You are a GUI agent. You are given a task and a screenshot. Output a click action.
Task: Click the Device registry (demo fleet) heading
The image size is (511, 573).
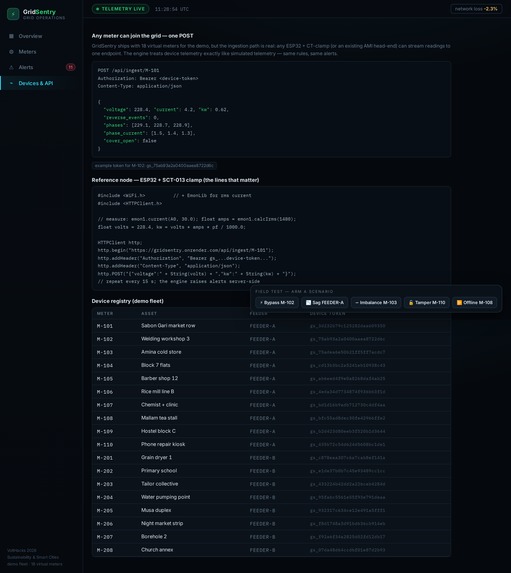pos(128,301)
